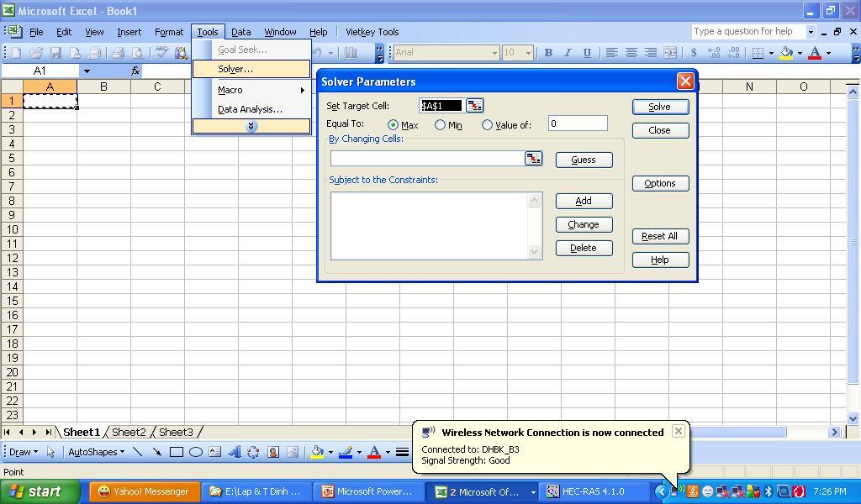Open the File menu
861x504 pixels.
(36, 32)
